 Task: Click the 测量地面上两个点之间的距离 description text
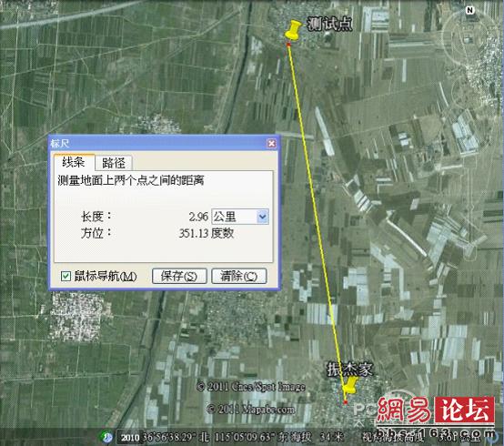pos(130,180)
